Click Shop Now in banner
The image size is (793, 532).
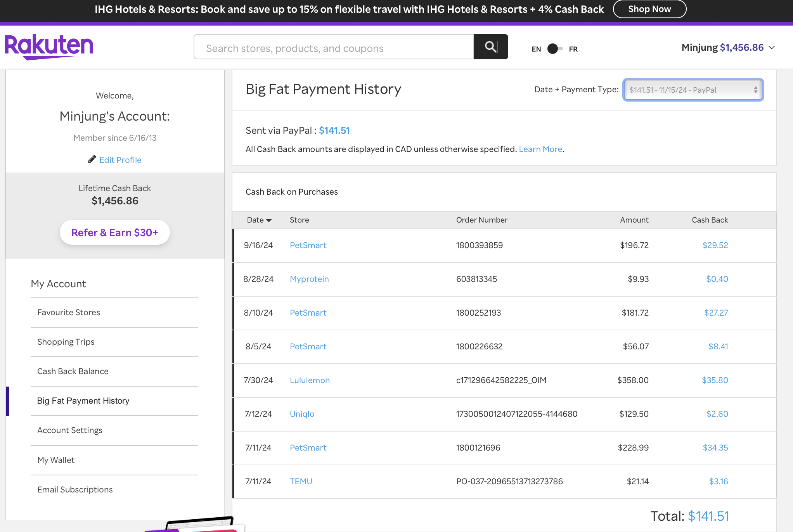tap(649, 9)
